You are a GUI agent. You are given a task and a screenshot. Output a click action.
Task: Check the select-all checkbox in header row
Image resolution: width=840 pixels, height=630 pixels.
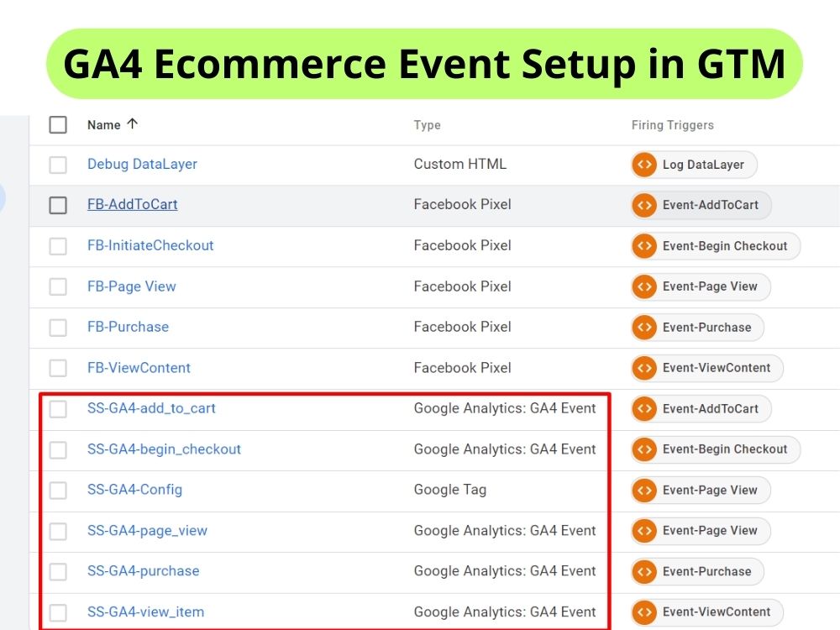tap(58, 124)
